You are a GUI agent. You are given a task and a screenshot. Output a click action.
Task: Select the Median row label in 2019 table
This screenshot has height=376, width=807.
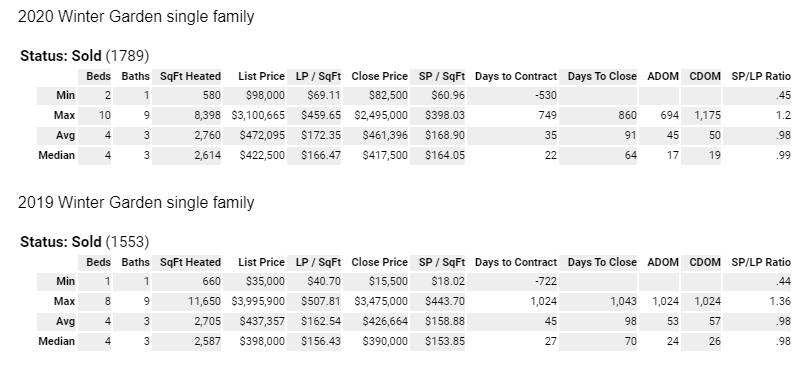pos(57,342)
